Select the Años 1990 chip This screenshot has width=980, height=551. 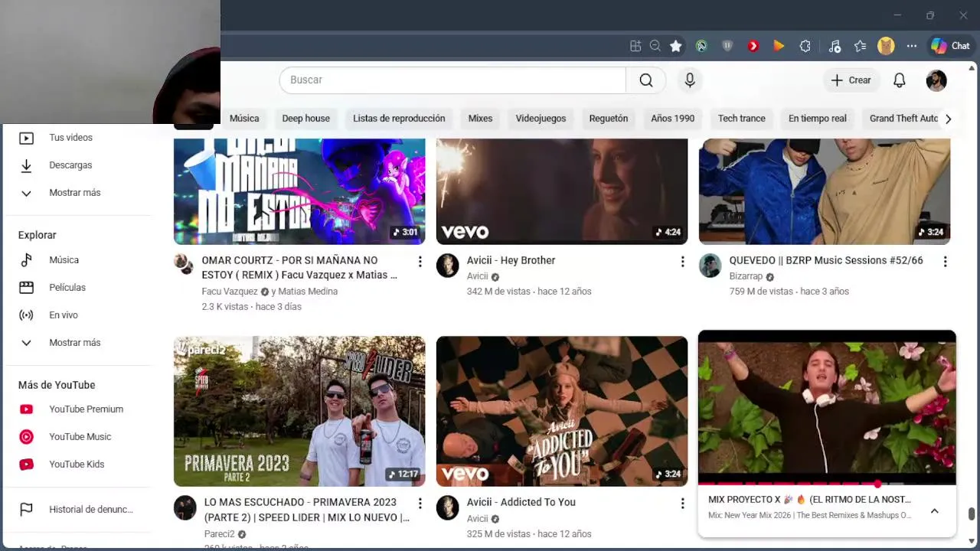click(x=673, y=119)
